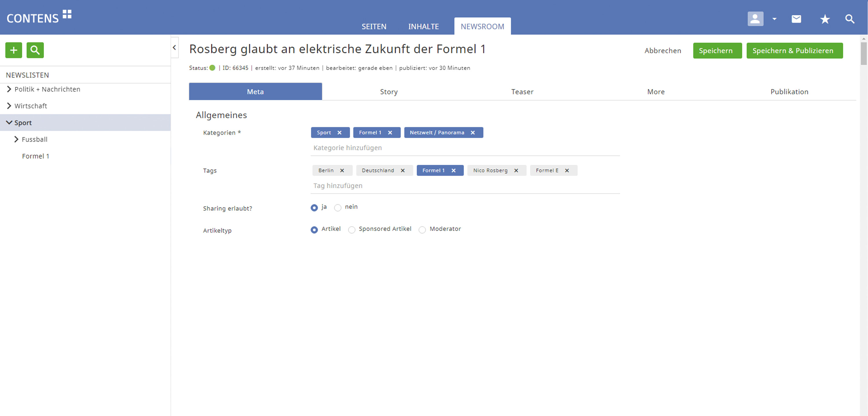Switch to the Story tab

[x=389, y=92]
